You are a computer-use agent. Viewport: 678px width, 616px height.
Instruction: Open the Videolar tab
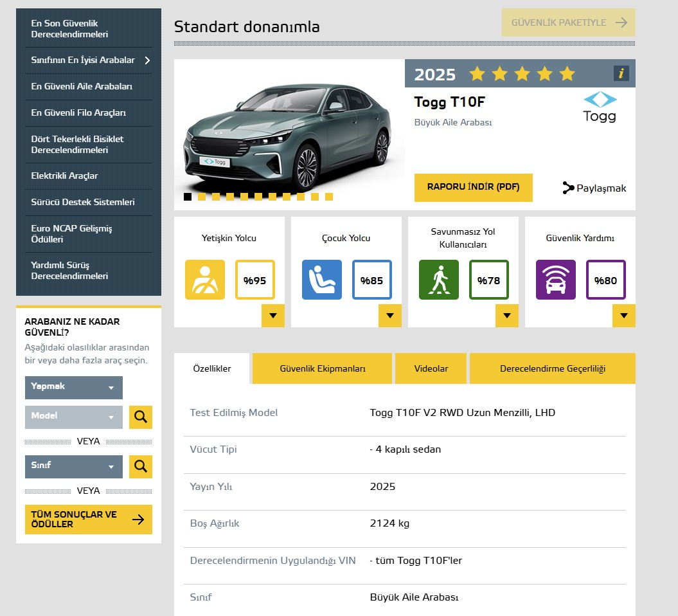coord(431,368)
